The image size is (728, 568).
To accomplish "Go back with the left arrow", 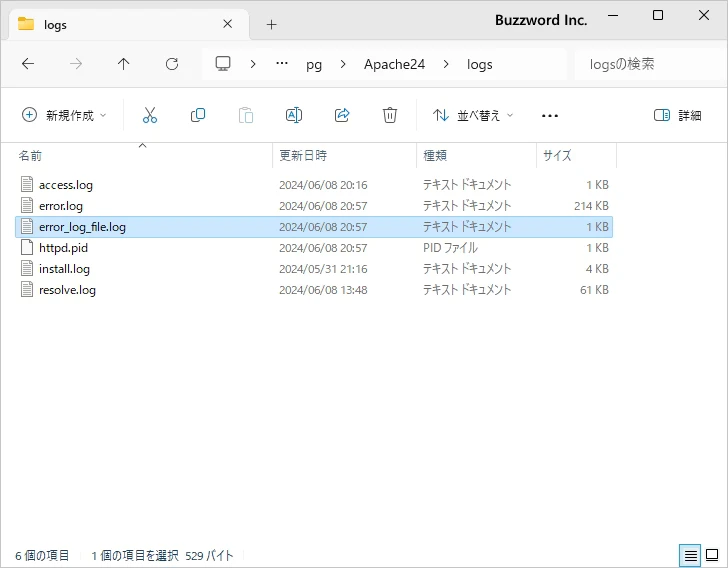I will pyautogui.click(x=28, y=64).
